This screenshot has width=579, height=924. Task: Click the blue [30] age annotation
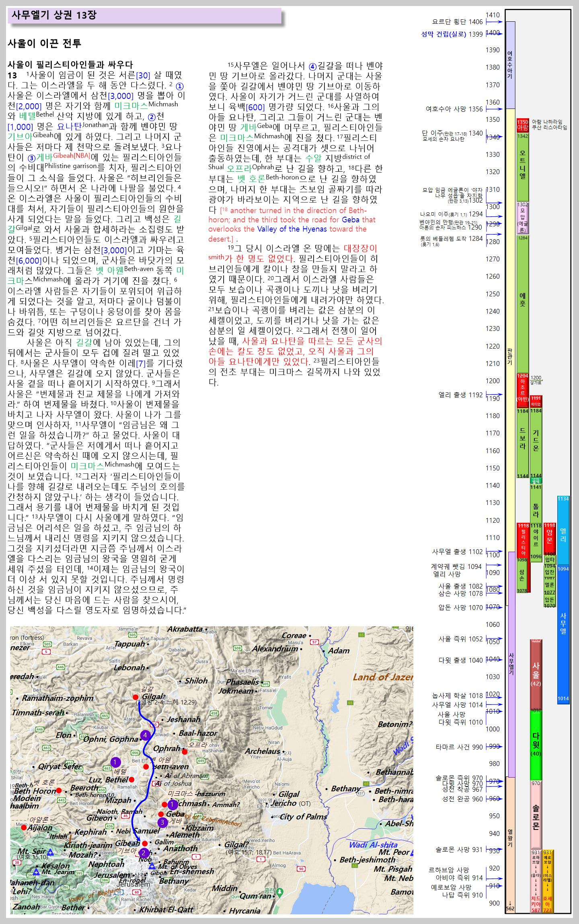[x=143, y=75]
